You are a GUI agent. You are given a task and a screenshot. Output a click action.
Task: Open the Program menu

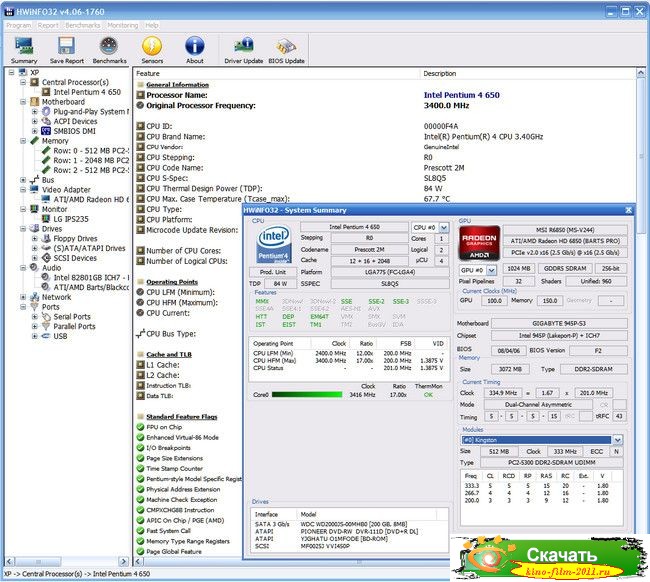point(19,25)
